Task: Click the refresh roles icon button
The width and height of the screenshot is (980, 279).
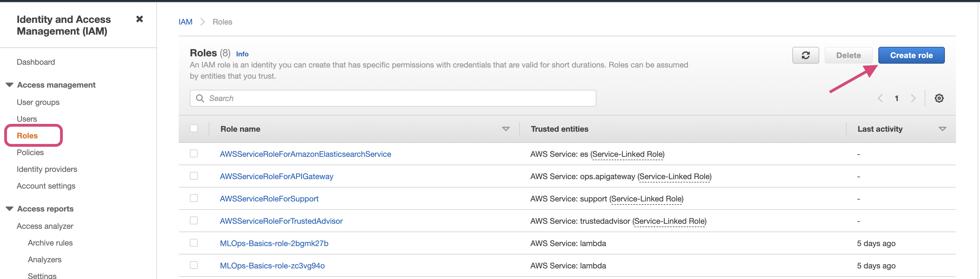Action: pyautogui.click(x=805, y=56)
